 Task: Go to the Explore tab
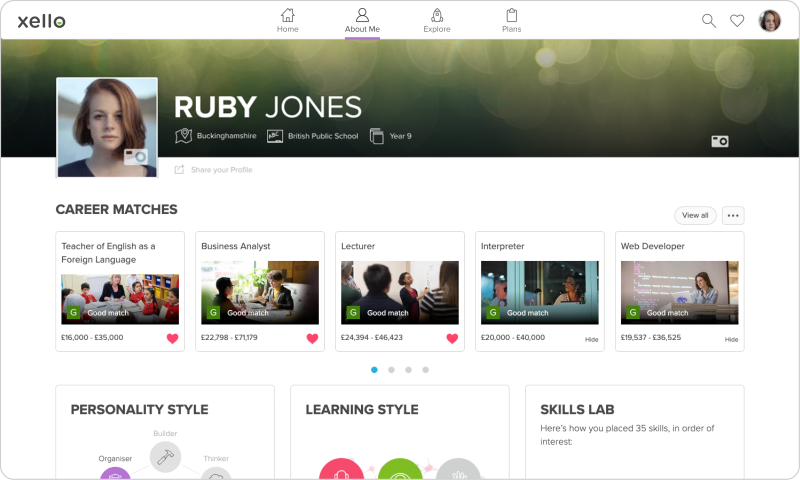tap(437, 20)
